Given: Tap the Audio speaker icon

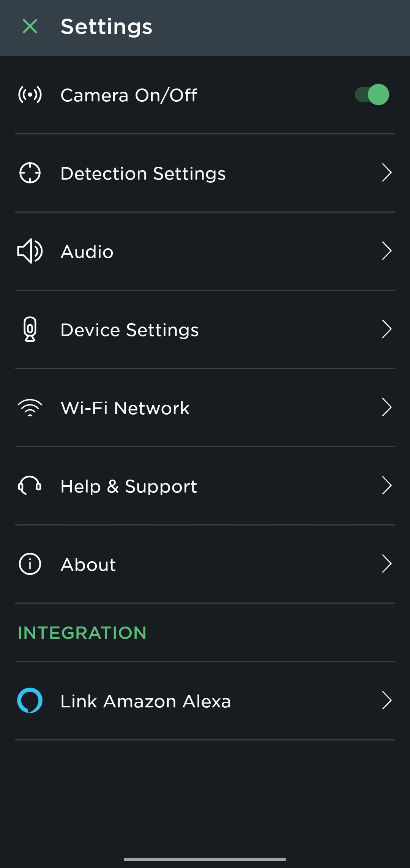Looking at the screenshot, I should (x=30, y=251).
